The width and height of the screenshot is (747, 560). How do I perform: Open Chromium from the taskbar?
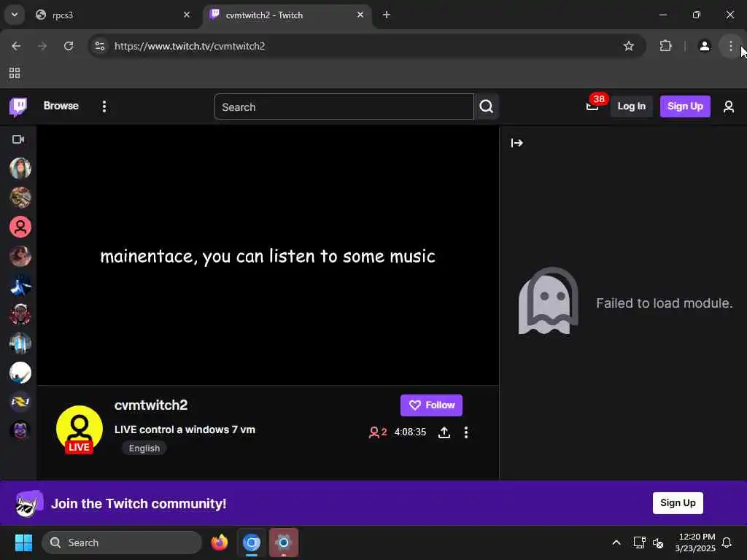tap(252, 542)
